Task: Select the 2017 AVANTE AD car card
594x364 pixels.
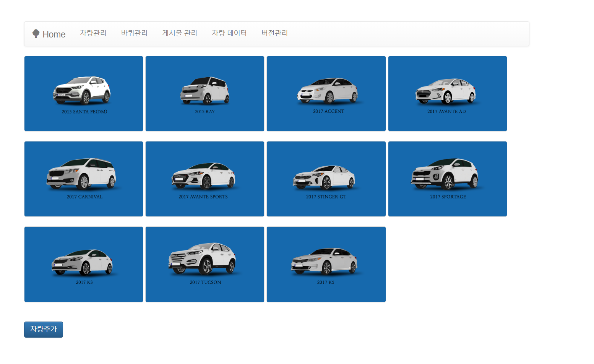Action: (x=448, y=94)
